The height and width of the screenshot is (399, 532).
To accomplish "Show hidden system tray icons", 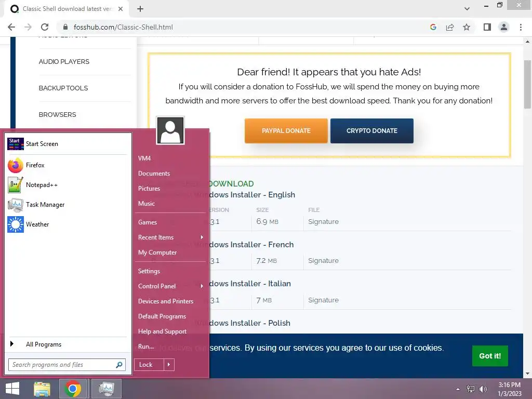I will pyautogui.click(x=458, y=389).
